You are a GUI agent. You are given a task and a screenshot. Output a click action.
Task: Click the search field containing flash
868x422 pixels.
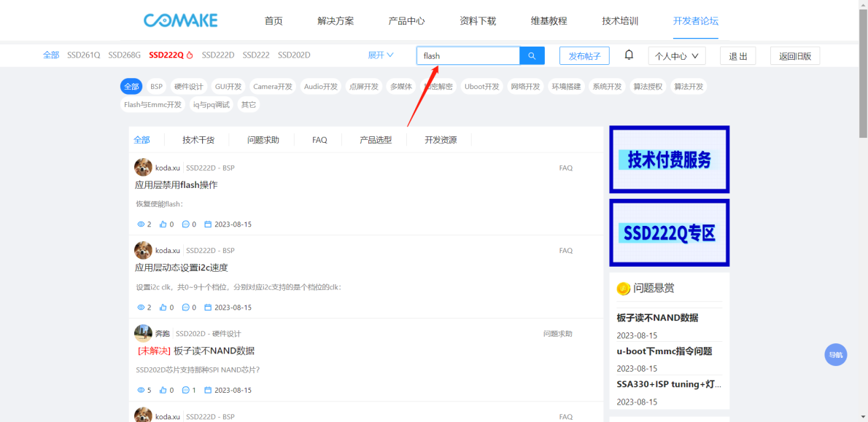(x=468, y=56)
